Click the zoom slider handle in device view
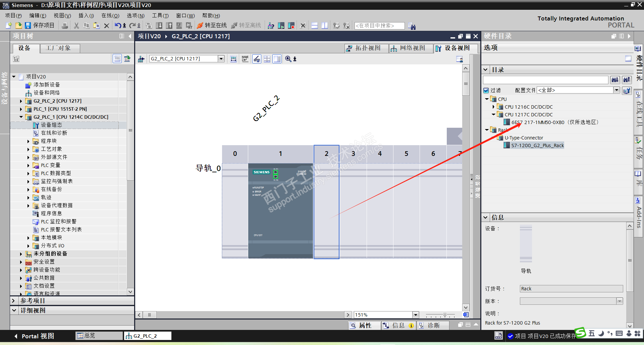 pyautogui.click(x=445, y=315)
